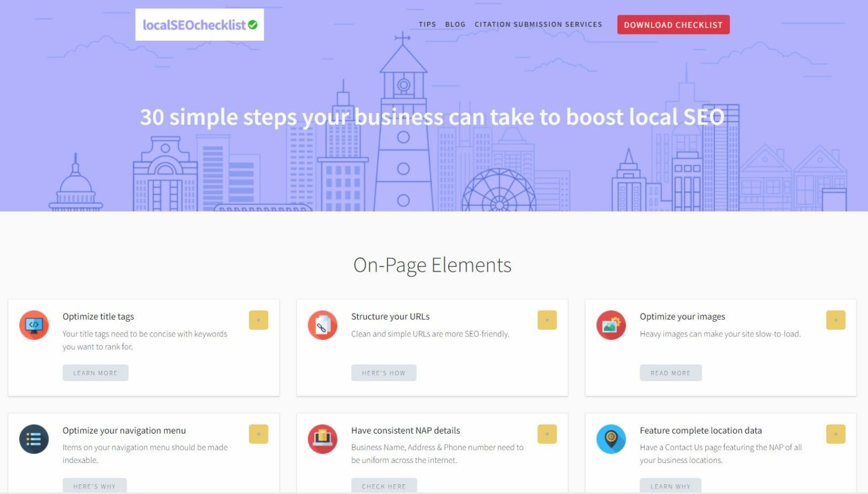868x494 pixels.
Task: Toggle the checkbox on Structure your URLs card
Action: coord(546,320)
